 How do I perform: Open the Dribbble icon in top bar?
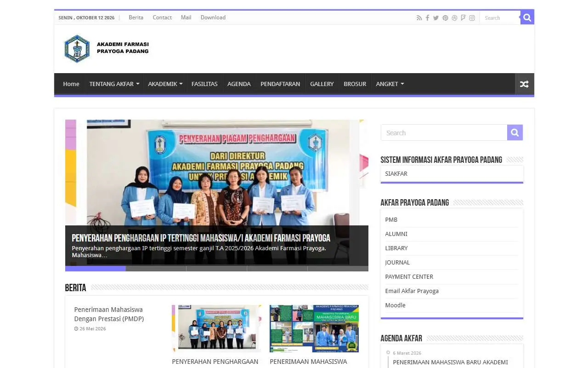tap(454, 18)
